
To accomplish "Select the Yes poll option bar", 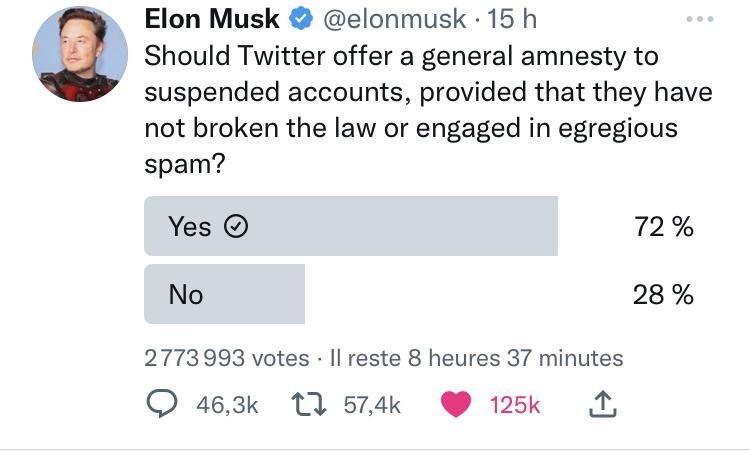I will 350,227.
